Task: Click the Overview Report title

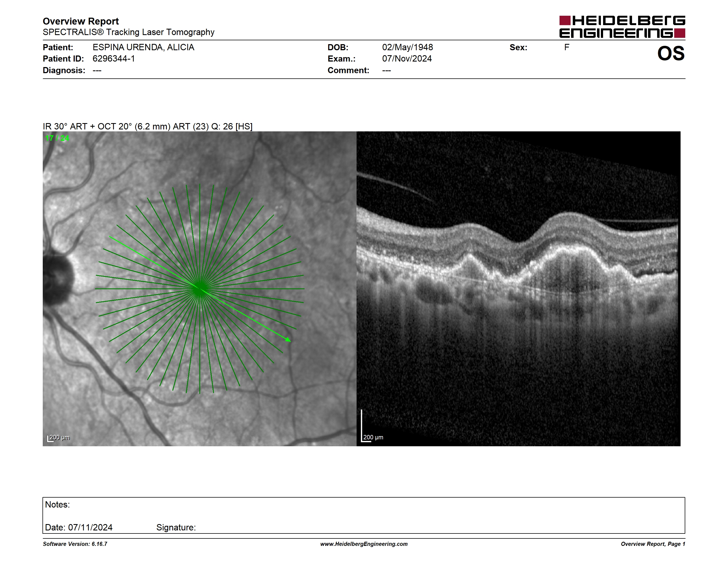Action: click(81, 21)
